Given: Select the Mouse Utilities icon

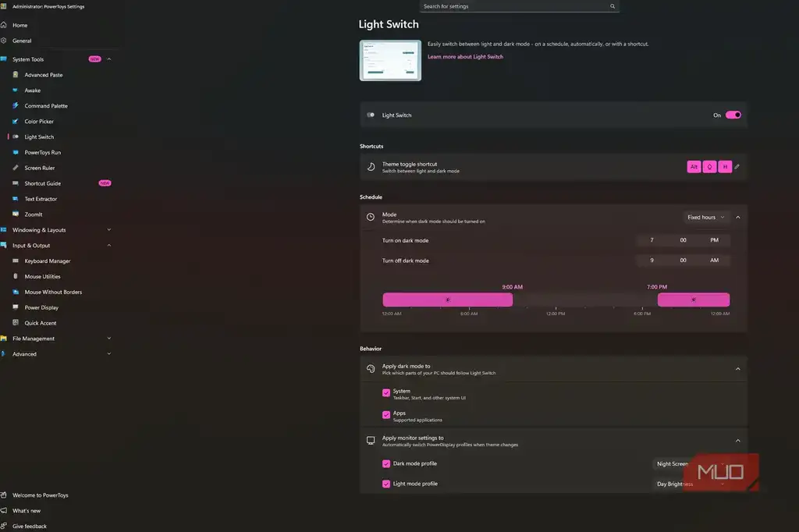Looking at the screenshot, I should 16,276.
